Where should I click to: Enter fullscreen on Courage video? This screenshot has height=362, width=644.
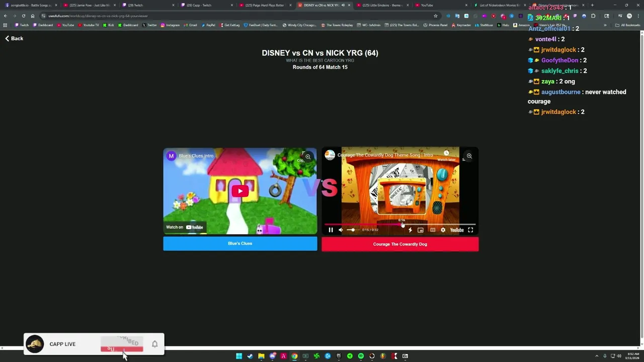[x=470, y=230]
